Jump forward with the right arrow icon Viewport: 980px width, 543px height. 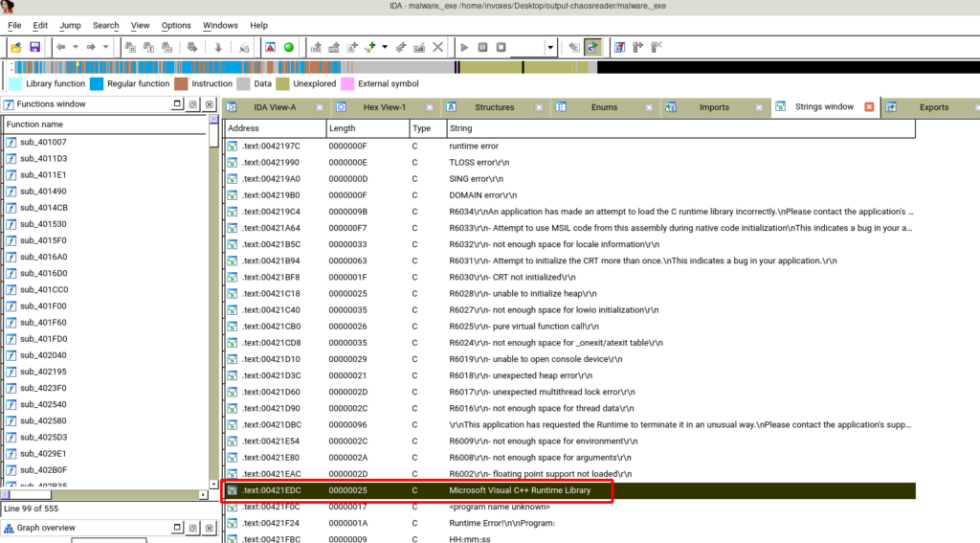91,48
